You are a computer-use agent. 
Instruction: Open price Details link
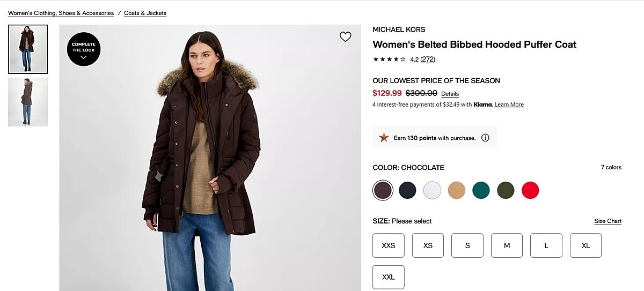pos(450,94)
